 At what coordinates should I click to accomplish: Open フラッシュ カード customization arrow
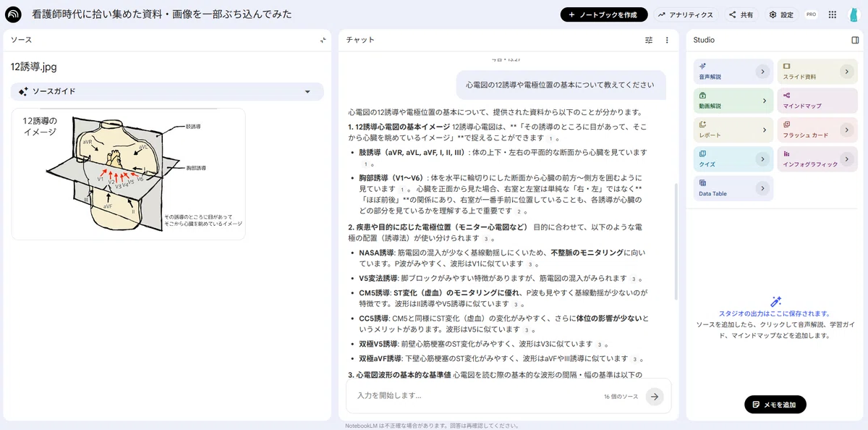point(846,130)
